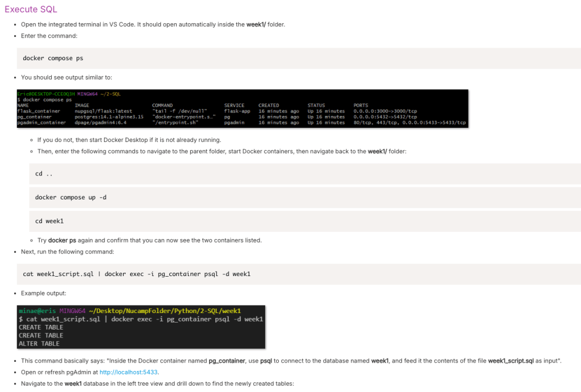
Task: Click bold "psql" in the explanation sentence
Action: pyautogui.click(x=266, y=361)
